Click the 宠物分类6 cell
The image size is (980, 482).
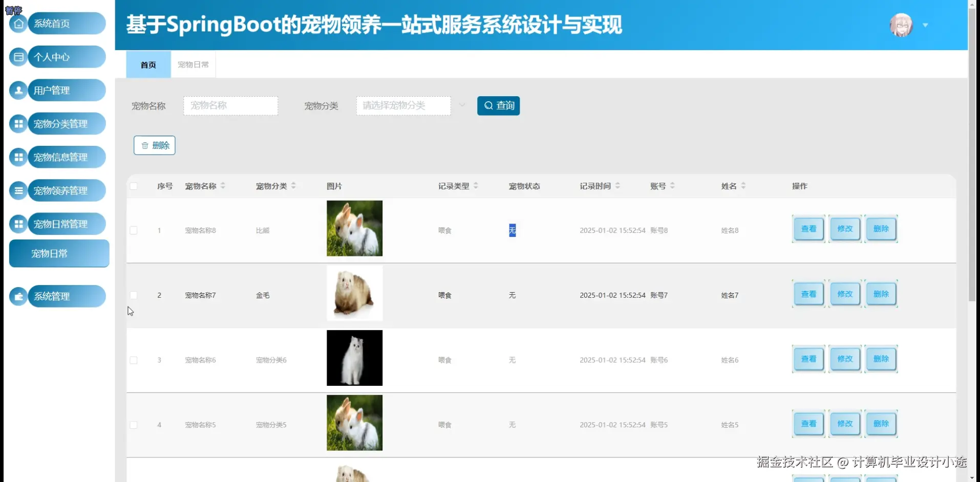coord(271,360)
